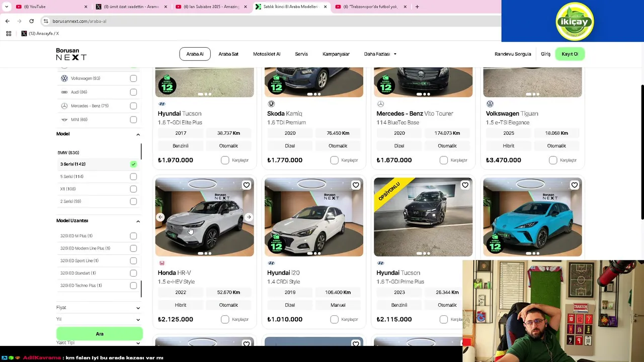Open the Daha Fazlası dropdown menu
644x362 pixels.
pos(380,54)
